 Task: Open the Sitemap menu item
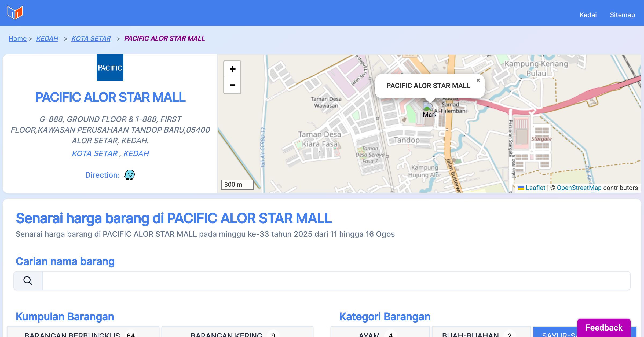click(x=622, y=15)
